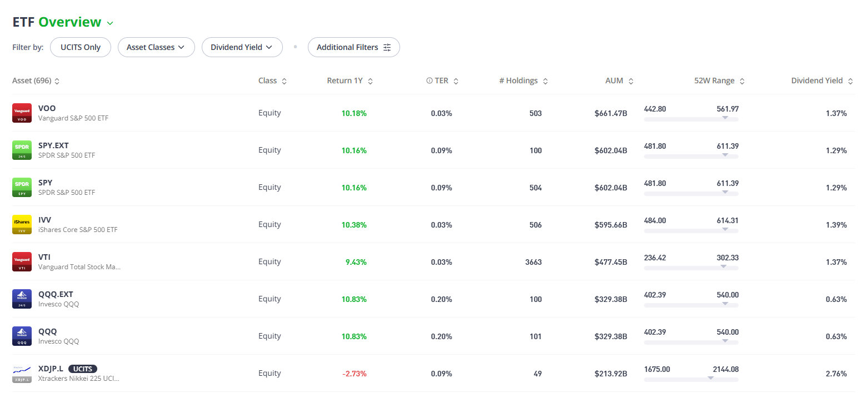The image size is (868, 393).
Task: Click the SPDR SPY.EXT logo icon
Action: 22,150
